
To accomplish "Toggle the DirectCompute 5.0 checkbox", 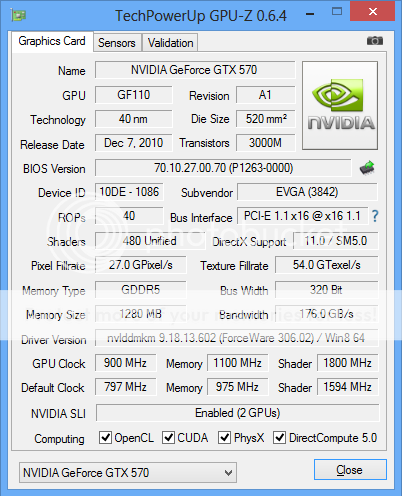I will [279, 438].
